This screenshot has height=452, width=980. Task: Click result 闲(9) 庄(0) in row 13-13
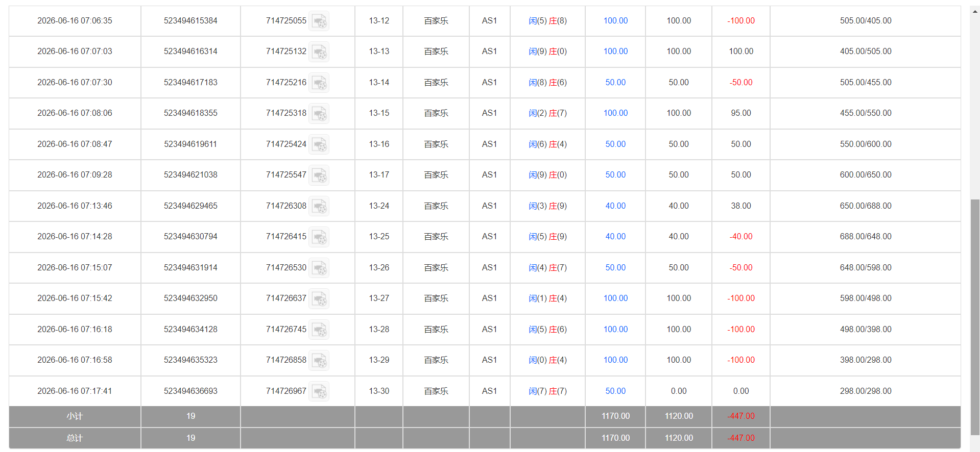(547, 52)
